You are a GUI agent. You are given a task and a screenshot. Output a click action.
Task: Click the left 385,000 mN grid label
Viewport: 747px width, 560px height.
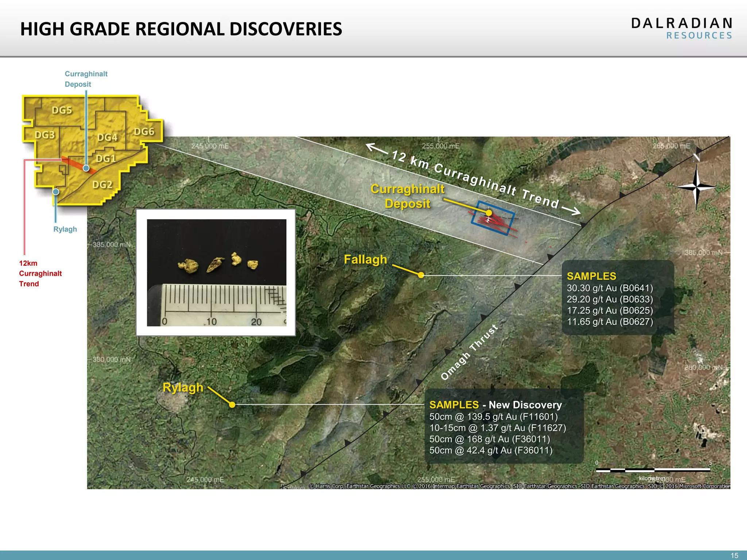click(112, 245)
